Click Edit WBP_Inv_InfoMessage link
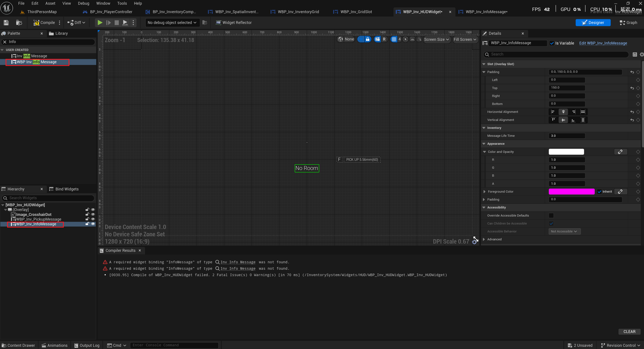 click(603, 43)
